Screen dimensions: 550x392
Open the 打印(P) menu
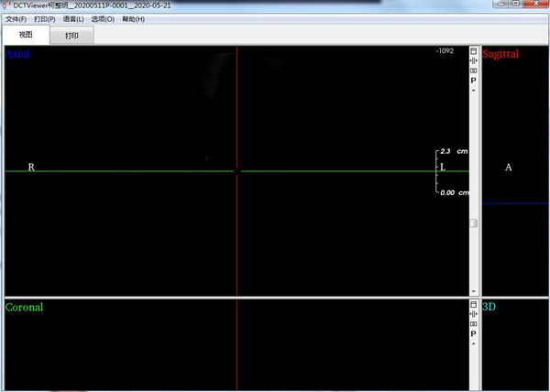45,19
